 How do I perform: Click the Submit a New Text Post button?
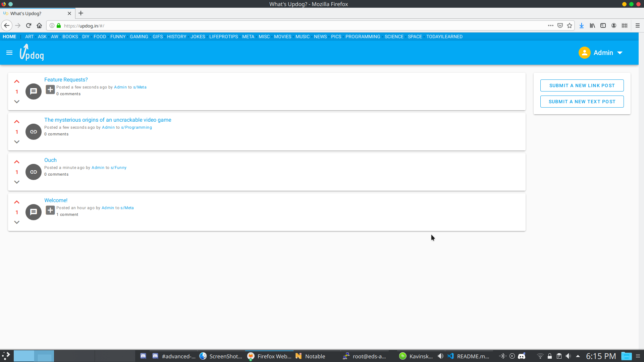point(582,102)
